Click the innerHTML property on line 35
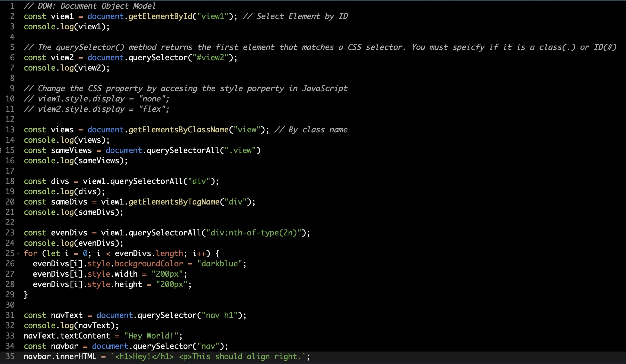Viewport: 626px width, 364px height. click(76, 356)
